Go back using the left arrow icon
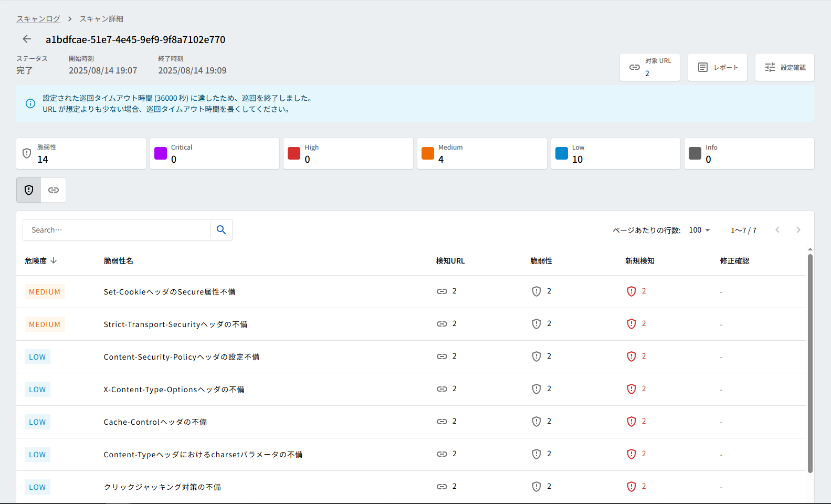Screen dimensions: 831x504 (x=27, y=39)
